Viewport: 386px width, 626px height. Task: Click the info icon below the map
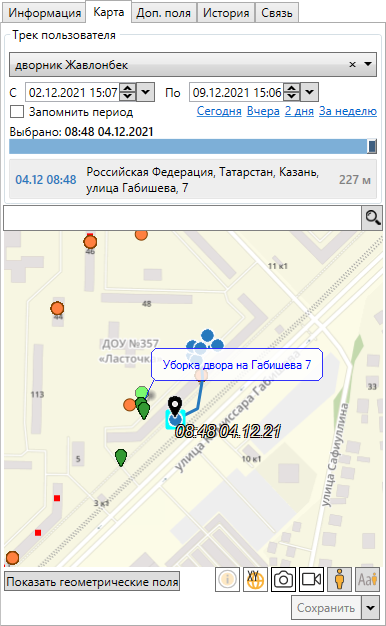pyautogui.click(x=228, y=579)
